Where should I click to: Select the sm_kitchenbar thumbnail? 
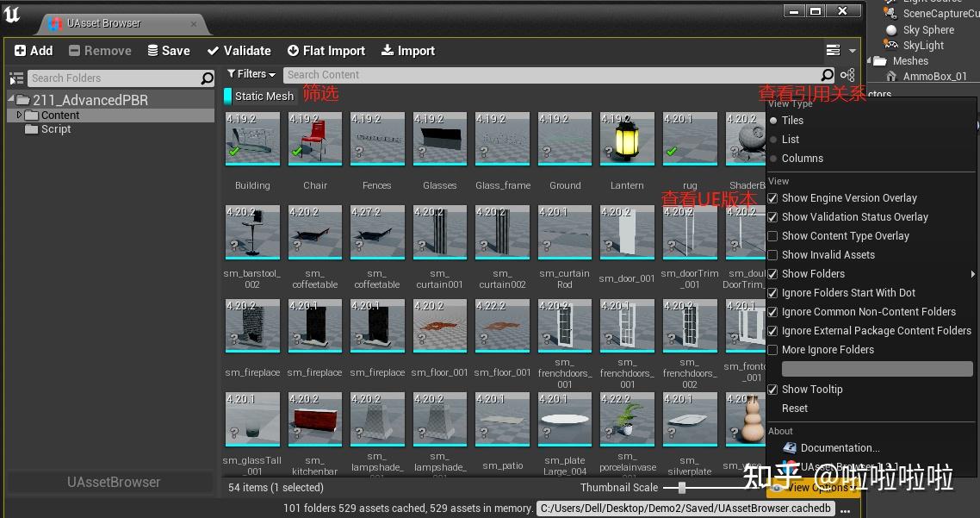[315, 419]
